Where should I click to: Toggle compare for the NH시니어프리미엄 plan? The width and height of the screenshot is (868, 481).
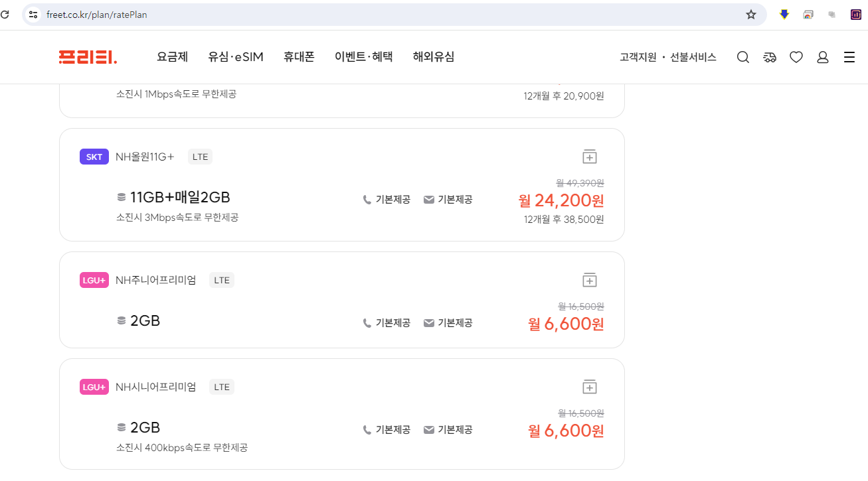pyautogui.click(x=588, y=386)
